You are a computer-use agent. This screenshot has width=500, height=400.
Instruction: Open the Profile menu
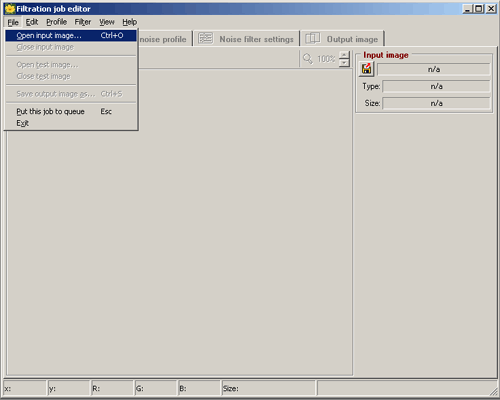56,22
